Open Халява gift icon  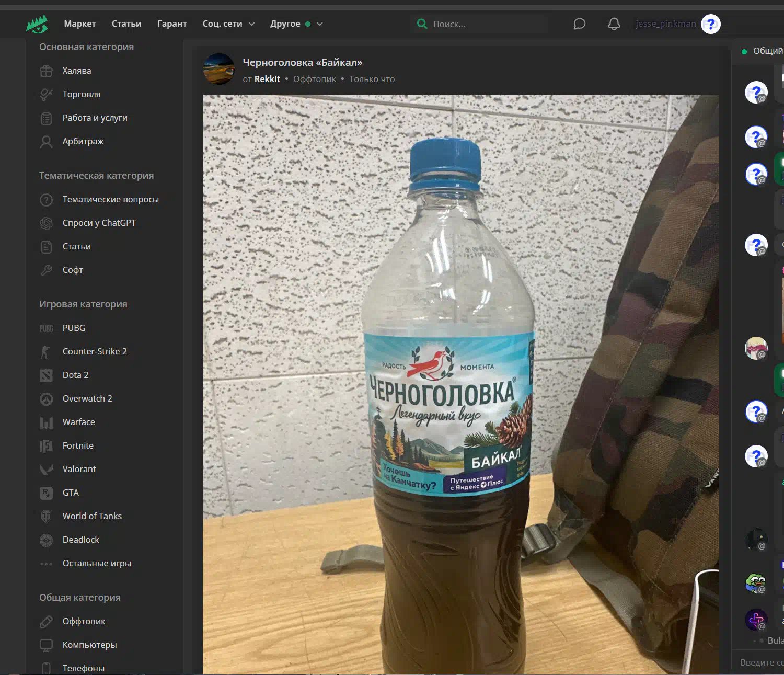coord(47,71)
